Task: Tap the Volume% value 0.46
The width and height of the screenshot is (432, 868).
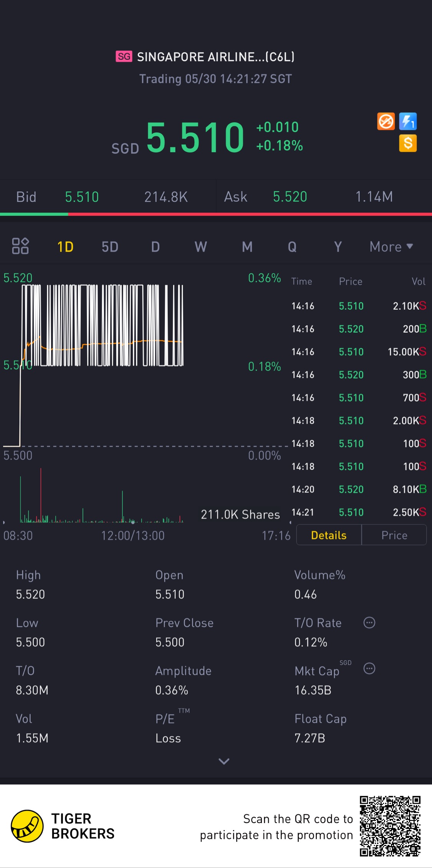Action: pyautogui.click(x=306, y=594)
